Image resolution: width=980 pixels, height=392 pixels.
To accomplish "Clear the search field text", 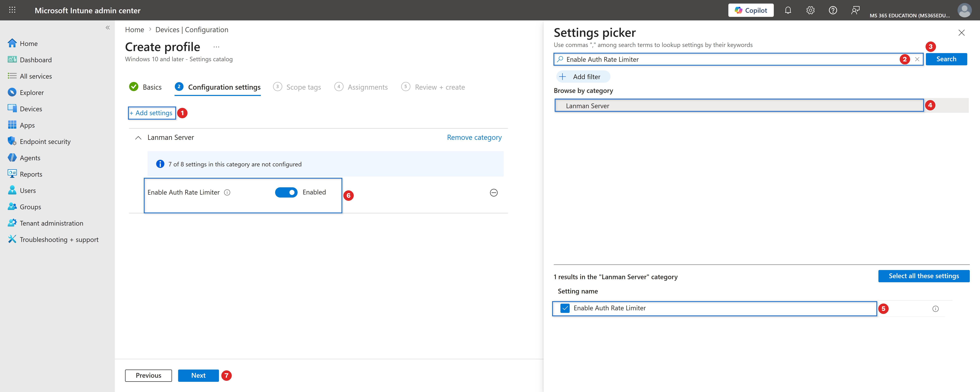I will point(917,59).
